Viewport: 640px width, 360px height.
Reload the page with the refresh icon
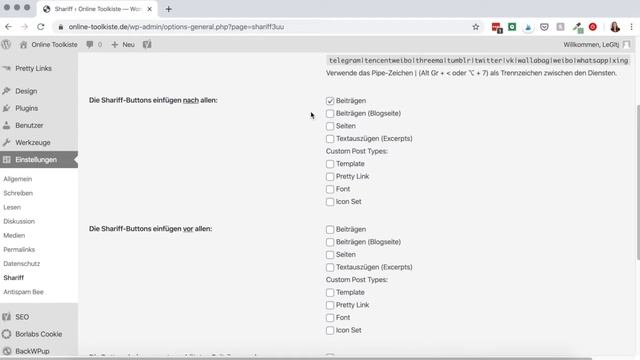(40, 27)
